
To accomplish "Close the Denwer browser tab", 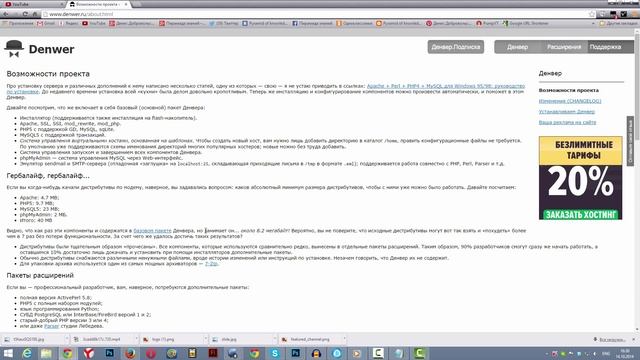I will 126,4.
